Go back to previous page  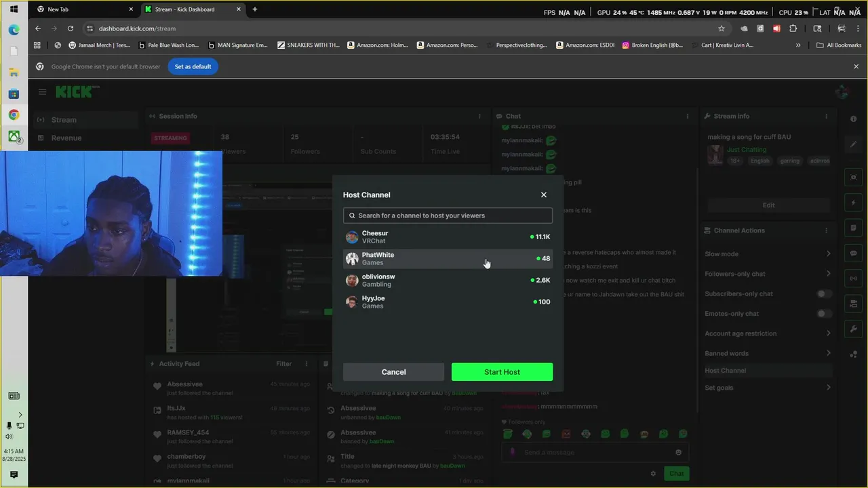[x=38, y=28]
